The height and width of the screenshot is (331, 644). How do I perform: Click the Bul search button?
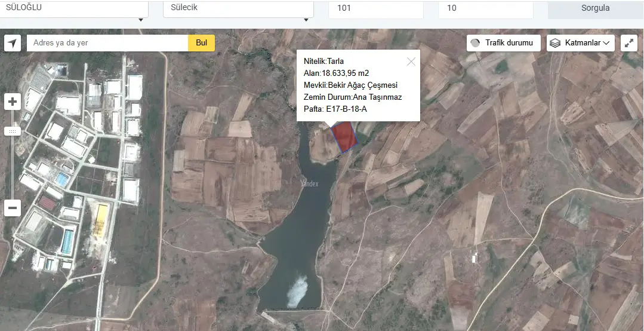click(x=201, y=43)
